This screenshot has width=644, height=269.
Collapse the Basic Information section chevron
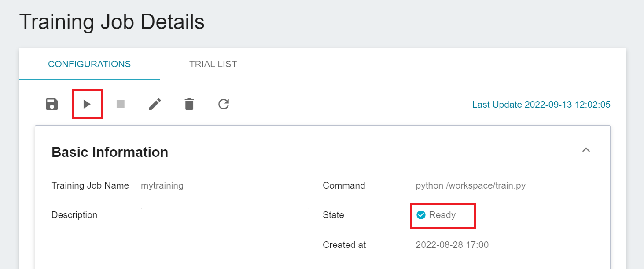pos(586,150)
